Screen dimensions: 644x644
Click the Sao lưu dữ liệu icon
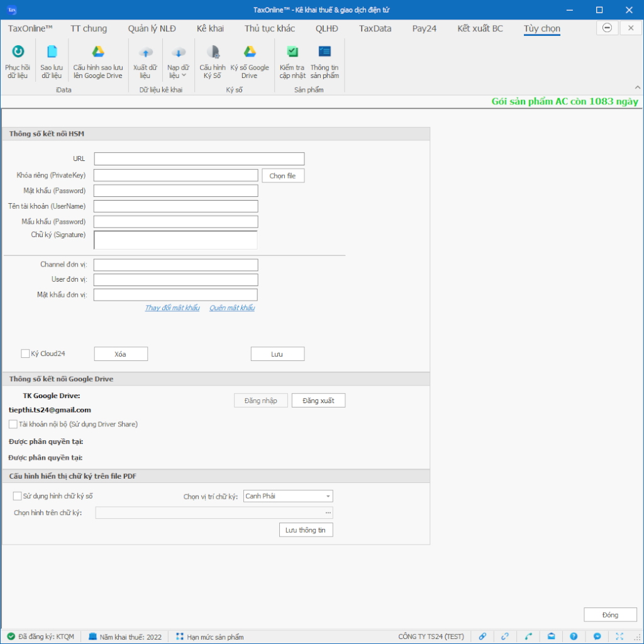52,52
